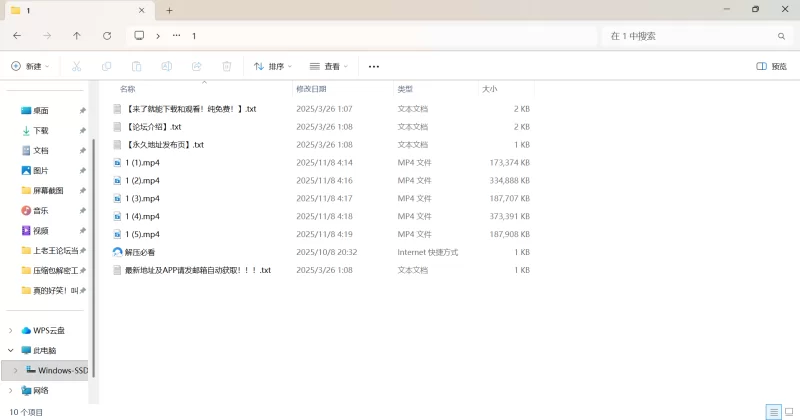This screenshot has height=420, width=800.
Task: Switch to details list view in status bar
Action: [773, 412]
